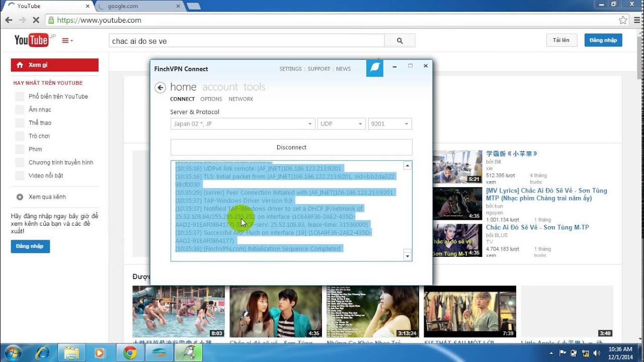Click Chrome's back navigation arrow
Viewport: 644px width, 362px height.
click(x=9, y=21)
